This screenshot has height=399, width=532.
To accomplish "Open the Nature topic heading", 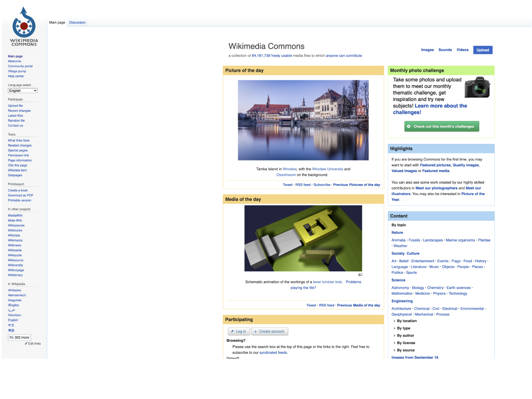I will coord(397,233).
